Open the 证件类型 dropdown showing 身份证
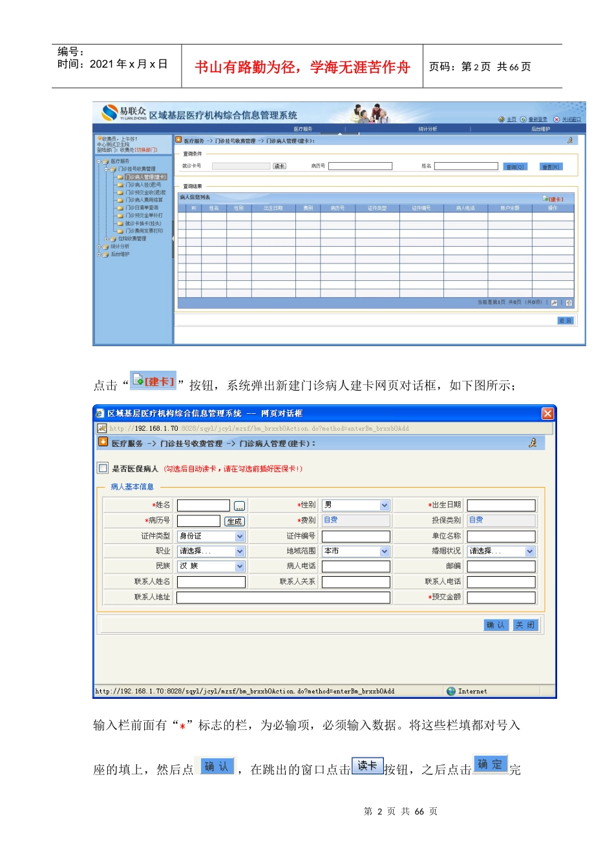The height and width of the screenshot is (868, 614). pyautogui.click(x=240, y=536)
